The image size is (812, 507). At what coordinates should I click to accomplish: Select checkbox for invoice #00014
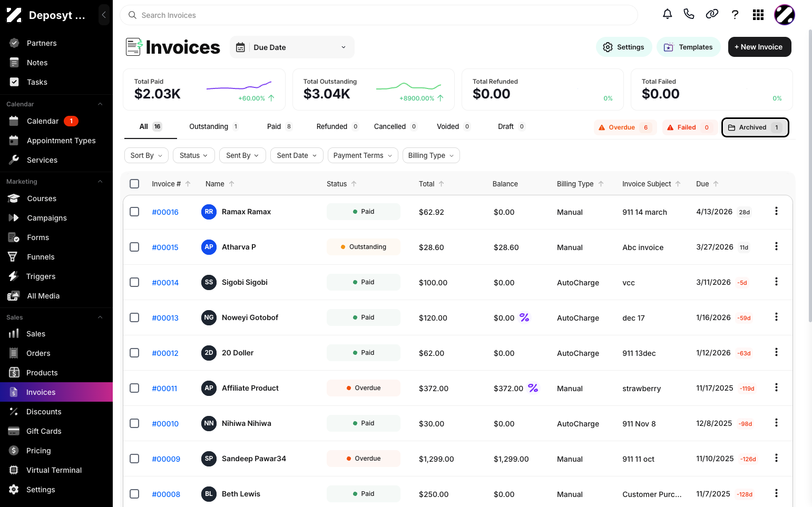134,282
